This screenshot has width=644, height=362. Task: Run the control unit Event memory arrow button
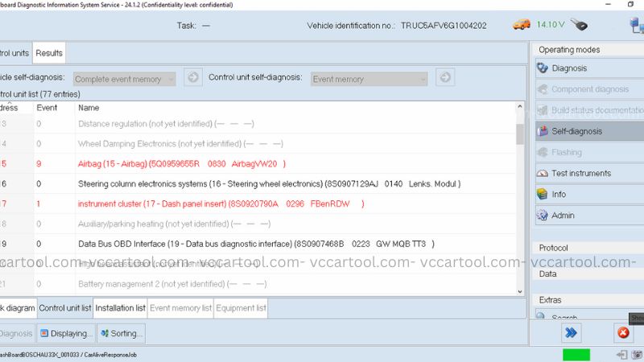[445, 77]
